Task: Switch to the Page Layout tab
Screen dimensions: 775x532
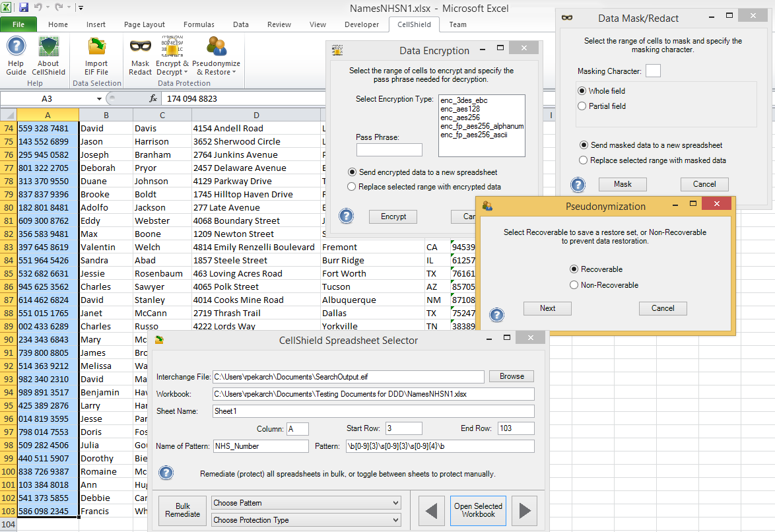Action: point(145,24)
